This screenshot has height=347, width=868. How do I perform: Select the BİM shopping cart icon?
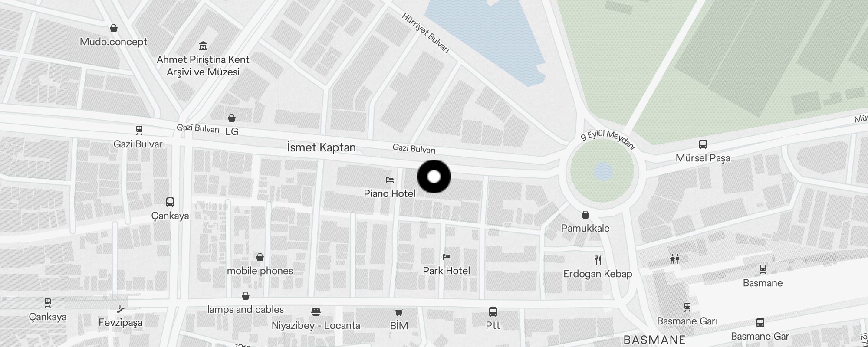(x=399, y=312)
